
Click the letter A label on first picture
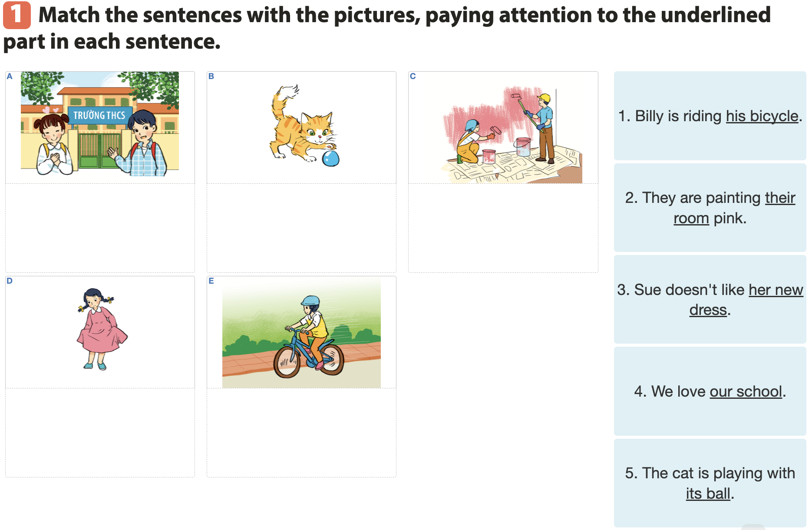coord(10,76)
